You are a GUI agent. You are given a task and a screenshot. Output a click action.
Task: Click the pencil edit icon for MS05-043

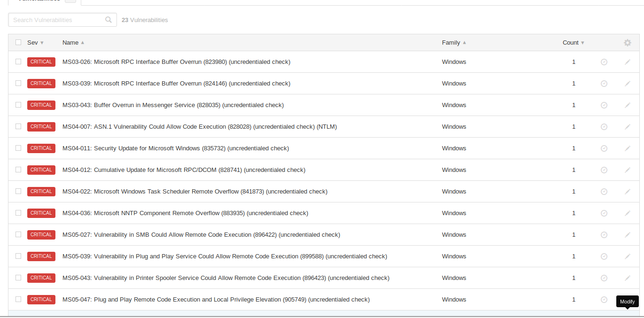pos(628,278)
